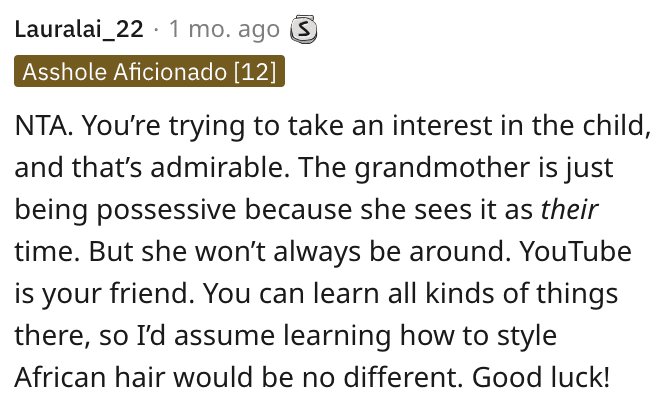Viewport: 670px width, 414px height.
Task: Click the number '[12]' in the flair
Action: (256, 71)
